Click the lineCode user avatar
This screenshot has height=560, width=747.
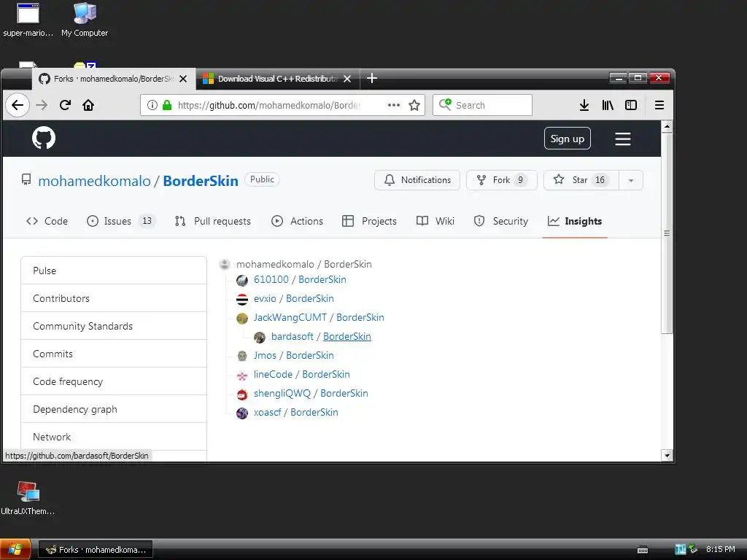(242, 376)
